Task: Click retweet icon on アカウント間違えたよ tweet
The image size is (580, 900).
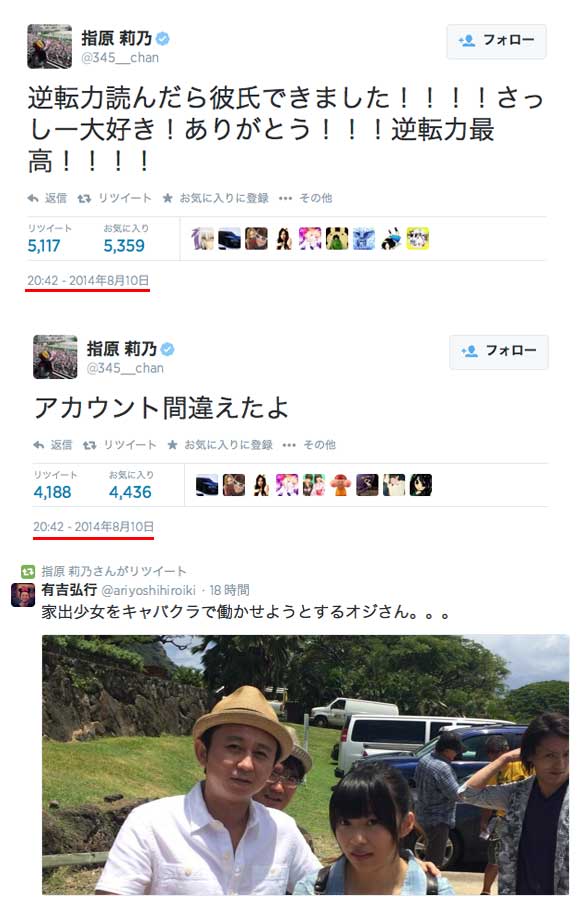Action: 89,445
